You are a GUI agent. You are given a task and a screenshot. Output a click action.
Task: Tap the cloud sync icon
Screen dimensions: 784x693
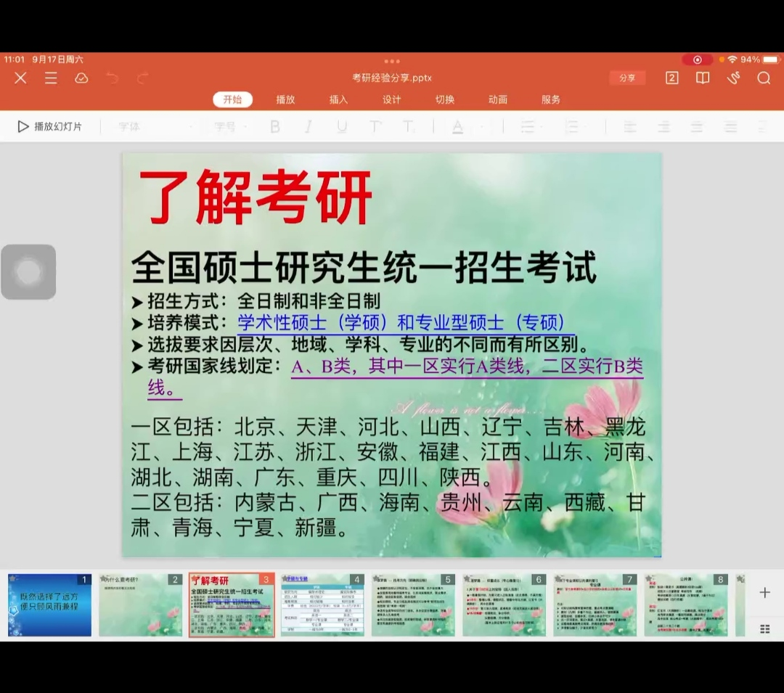[81, 78]
